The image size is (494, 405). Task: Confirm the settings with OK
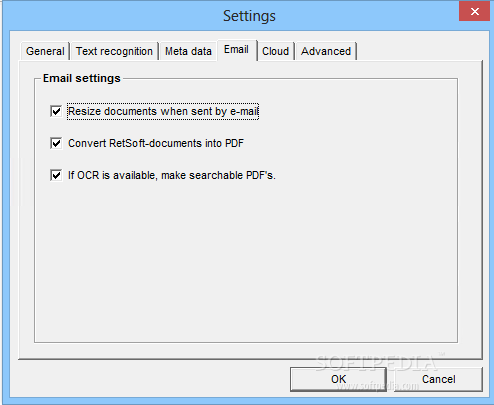tap(338, 379)
